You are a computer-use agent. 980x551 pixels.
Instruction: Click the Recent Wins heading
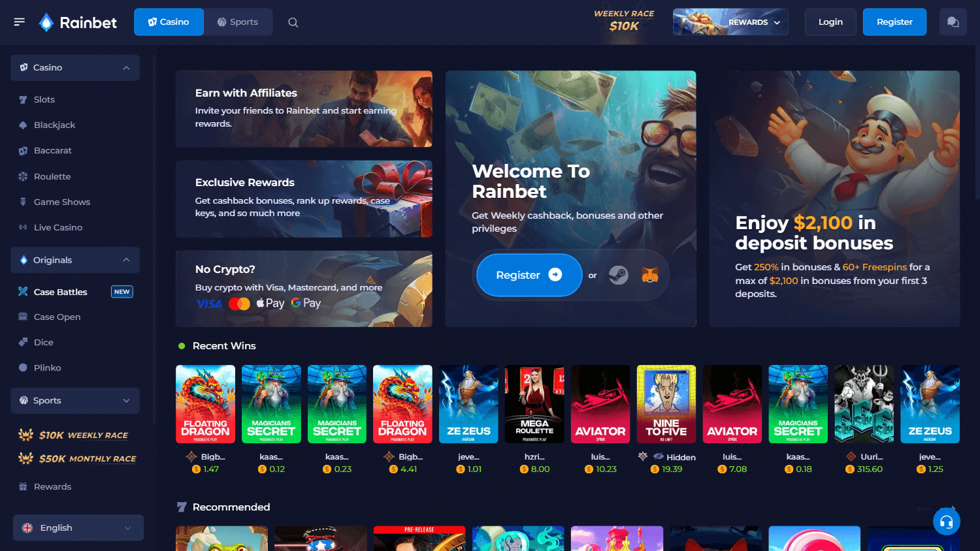(x=224, y=346)
